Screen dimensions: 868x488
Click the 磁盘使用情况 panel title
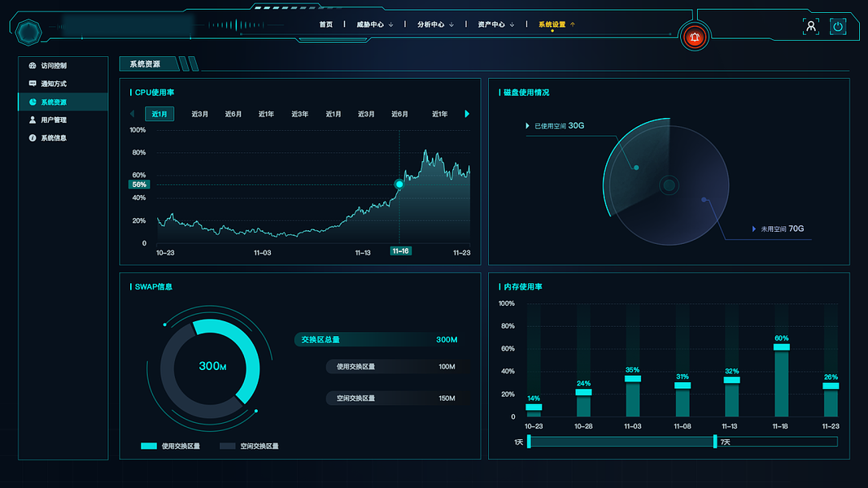click(x=526, y=93)
